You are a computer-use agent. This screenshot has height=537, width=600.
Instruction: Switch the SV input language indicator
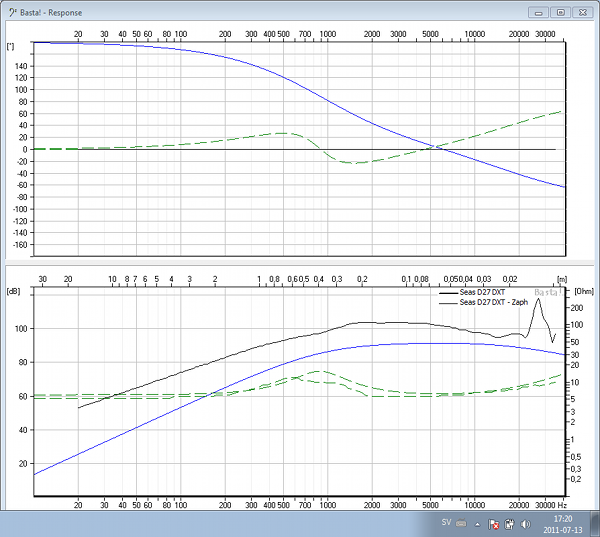point(446,524)
